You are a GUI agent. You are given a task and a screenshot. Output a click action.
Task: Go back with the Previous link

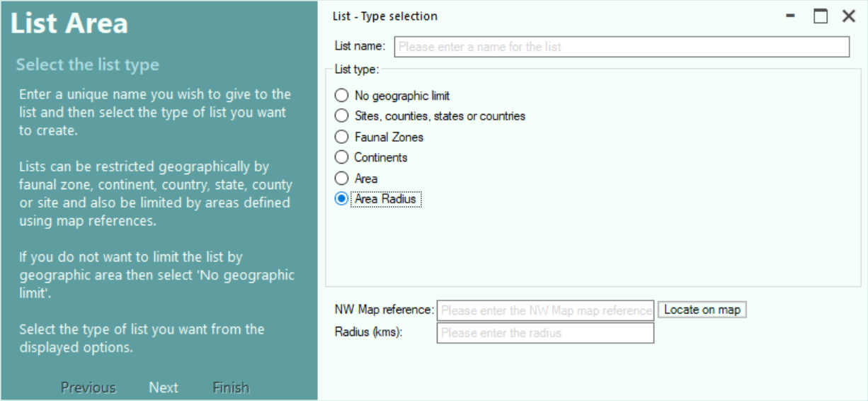point(88,388)
